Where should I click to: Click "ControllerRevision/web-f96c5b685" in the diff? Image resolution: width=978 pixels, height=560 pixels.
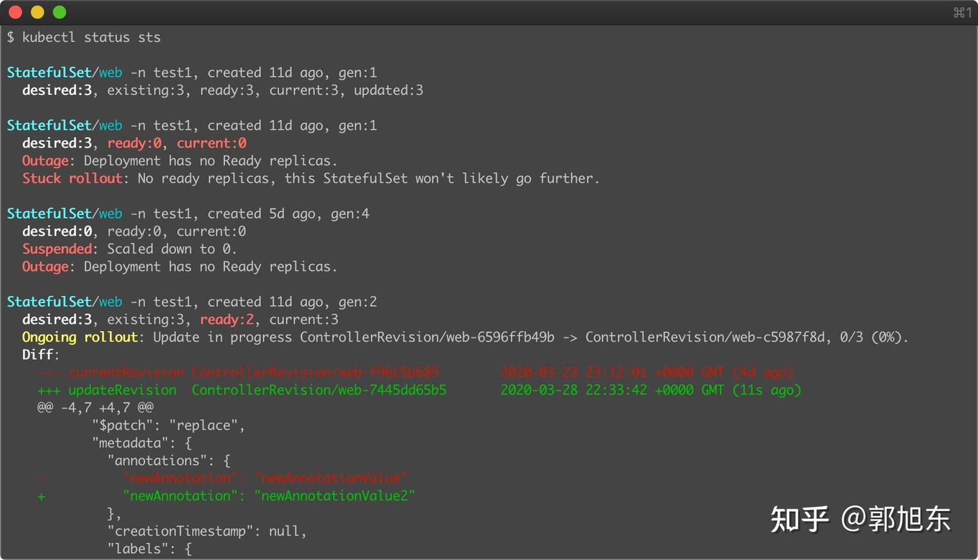[x=315, y=373]
